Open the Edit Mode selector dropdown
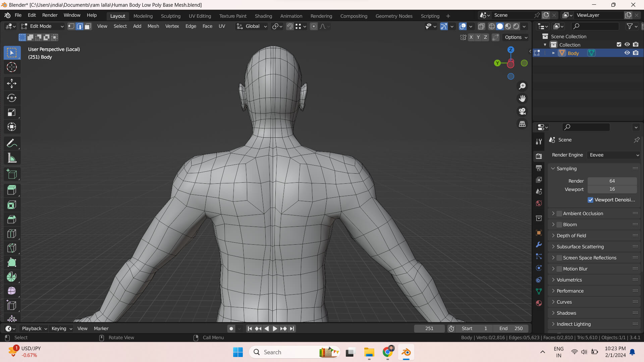The width and height of the screenshot is (644, 362). point(42,26)
